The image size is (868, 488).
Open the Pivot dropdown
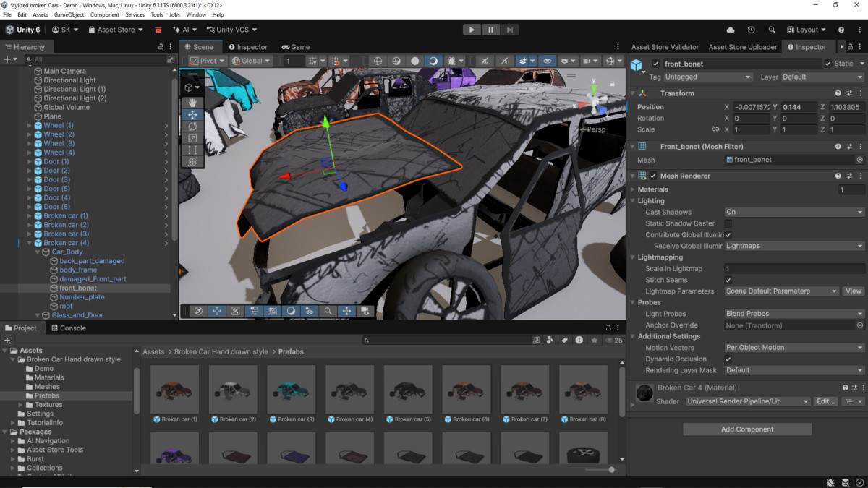[x=208, y=61]
